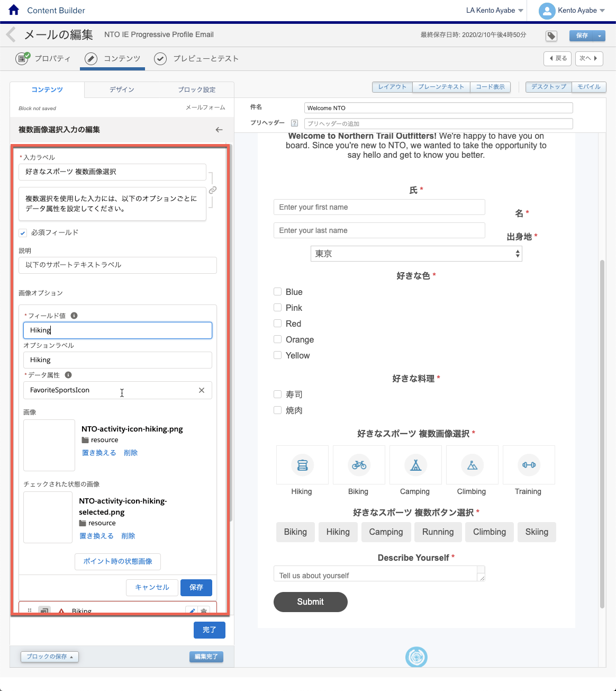Expand the ブロックの保存 menu
616x691 pixels.
[50, 657]
